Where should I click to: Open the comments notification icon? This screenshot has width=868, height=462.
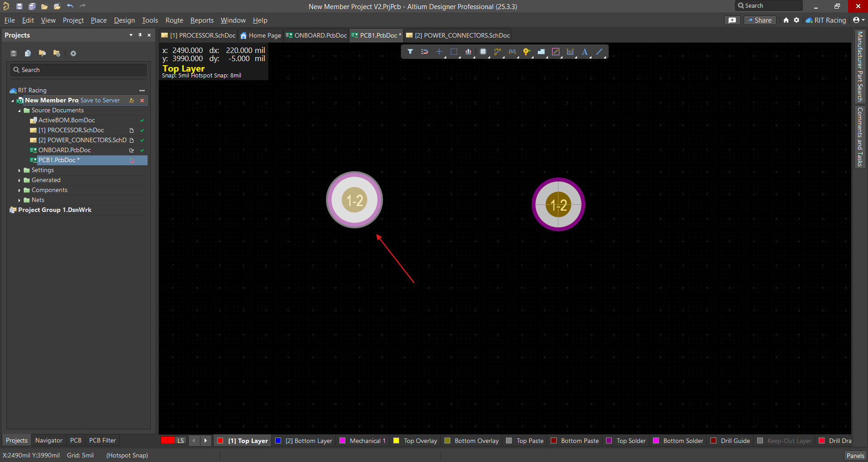coord(732,20)
